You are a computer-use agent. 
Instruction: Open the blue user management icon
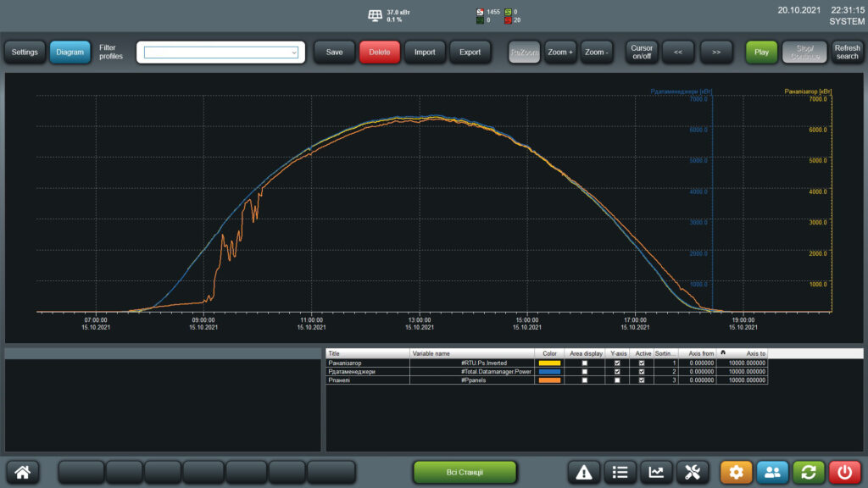tap(772, 472)
